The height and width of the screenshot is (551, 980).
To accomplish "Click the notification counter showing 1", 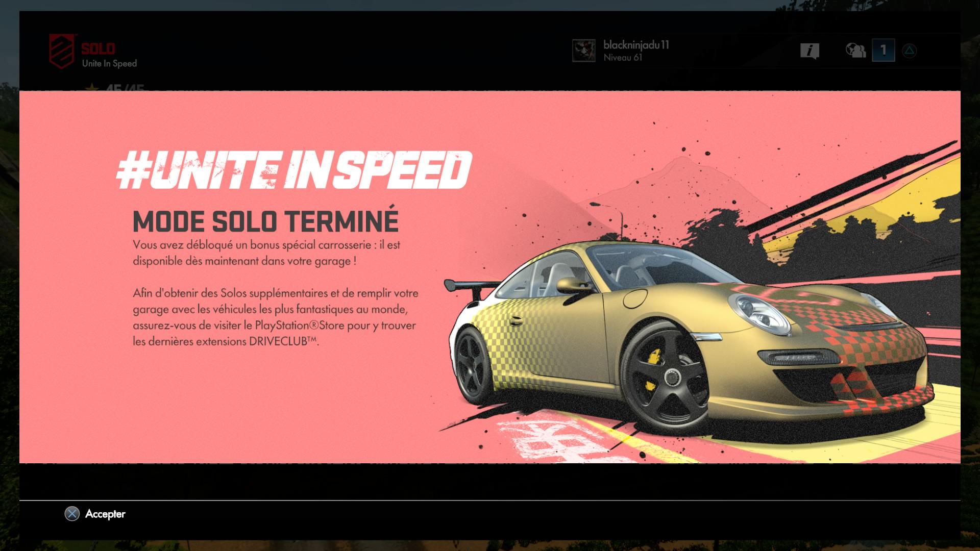I will pos(884,50).
